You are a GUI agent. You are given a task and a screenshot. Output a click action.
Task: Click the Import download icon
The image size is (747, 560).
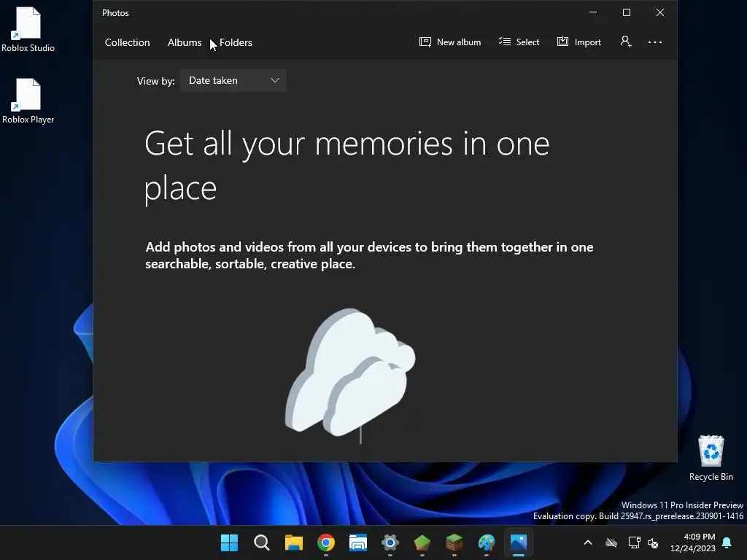point(562,42)
